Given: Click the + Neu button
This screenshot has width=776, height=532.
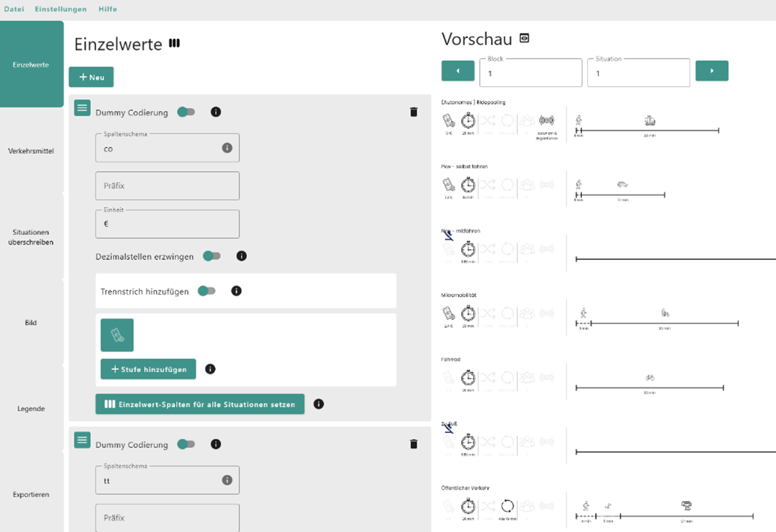Looking at the screenshot, I should pyautogui.click(x=91, y=77).
